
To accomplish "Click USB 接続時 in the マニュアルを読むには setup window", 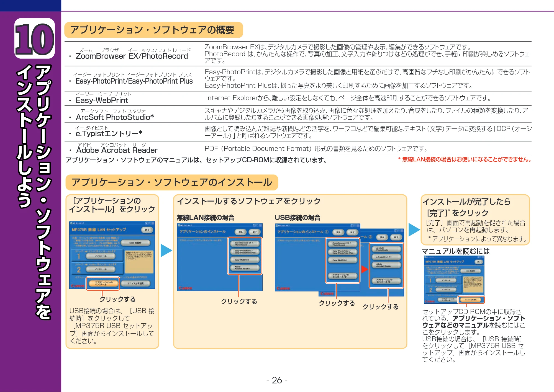I will [x=470, y=271].
